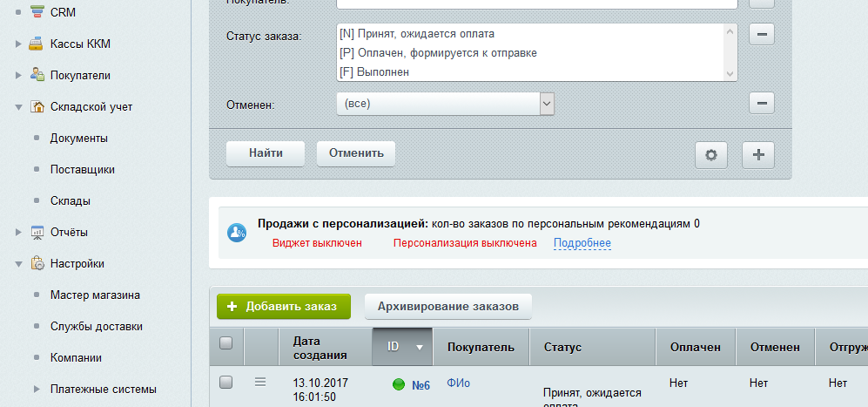
Task: Toggle the select-all orders checkbox
Action: (x=226, y=343)
